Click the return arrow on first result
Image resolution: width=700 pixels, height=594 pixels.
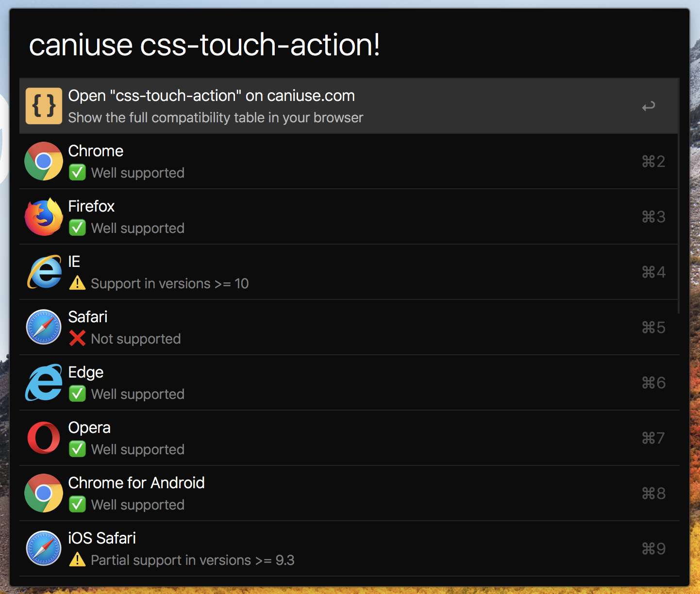(649, 106)
